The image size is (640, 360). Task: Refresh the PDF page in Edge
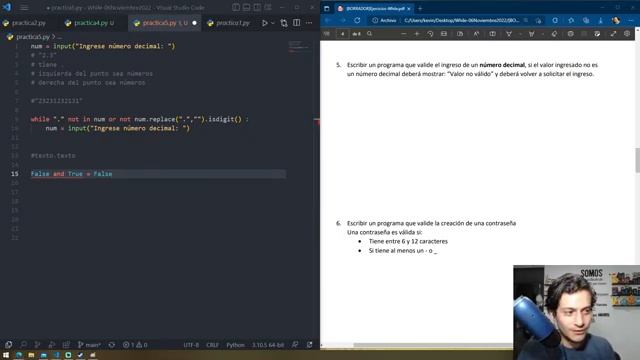click(x=357, y=20)
